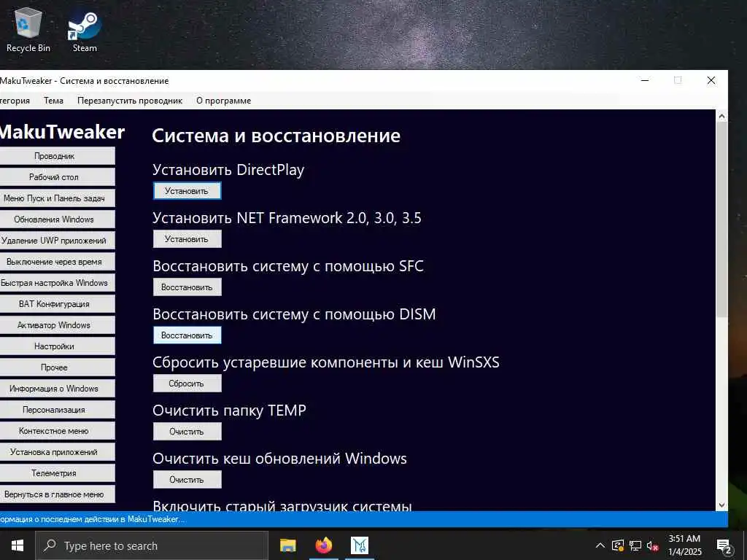The image size is (747, 560).
Task: Open Удаление UWP приложений category
Action: (x=57, y=241)
